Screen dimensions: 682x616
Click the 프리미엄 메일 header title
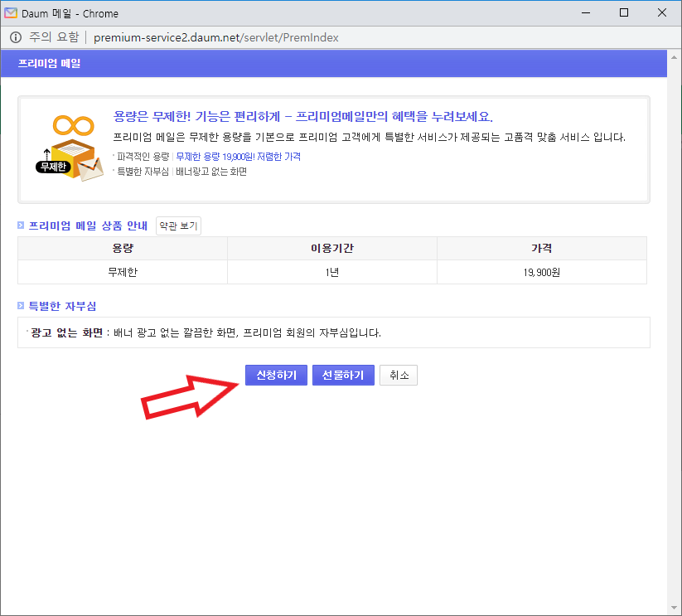coord(49,64)
